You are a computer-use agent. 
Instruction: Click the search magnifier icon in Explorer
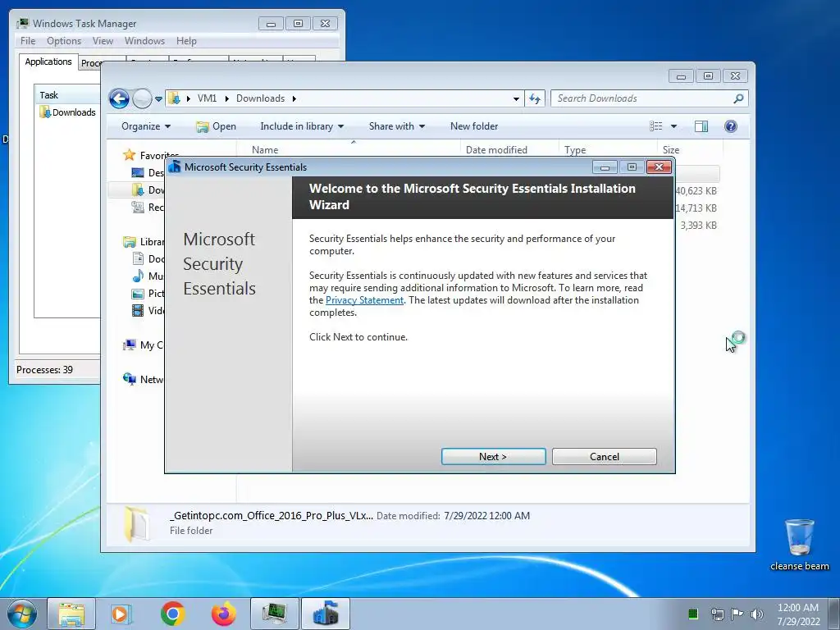pyautogui.click(x=738, y=98)
